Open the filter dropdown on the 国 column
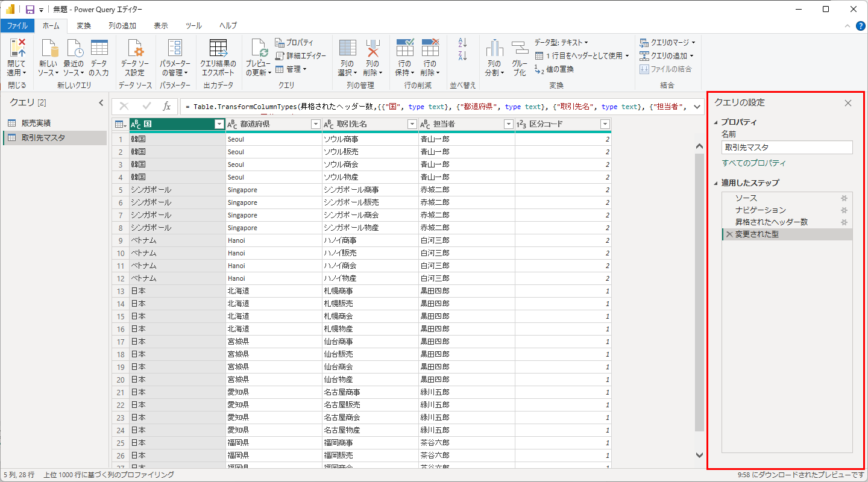The height and width of the screenshot is (482, 868). (219, 124)
